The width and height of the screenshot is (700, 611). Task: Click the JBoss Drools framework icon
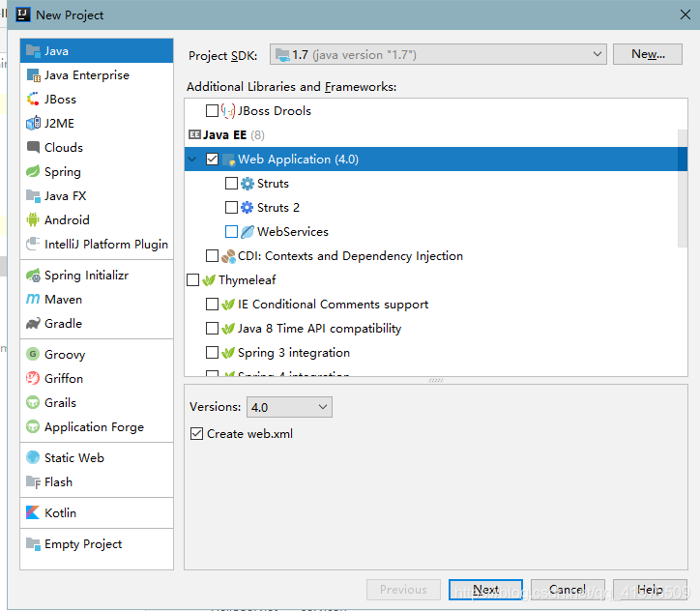click(228, 110)
